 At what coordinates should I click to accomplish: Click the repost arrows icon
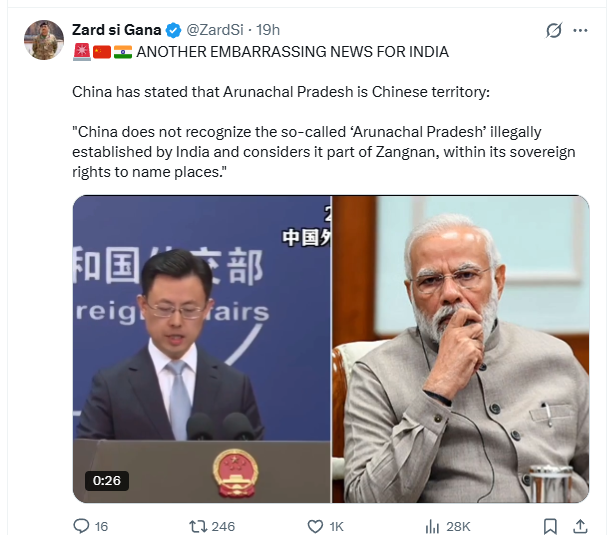pos(197,526)
